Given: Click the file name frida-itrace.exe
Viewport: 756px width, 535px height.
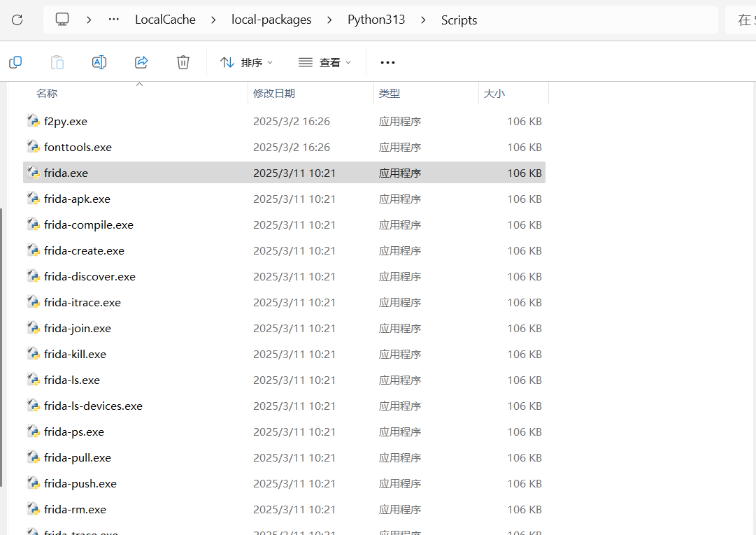Looking at the screenshot, I should coord(83,303).
